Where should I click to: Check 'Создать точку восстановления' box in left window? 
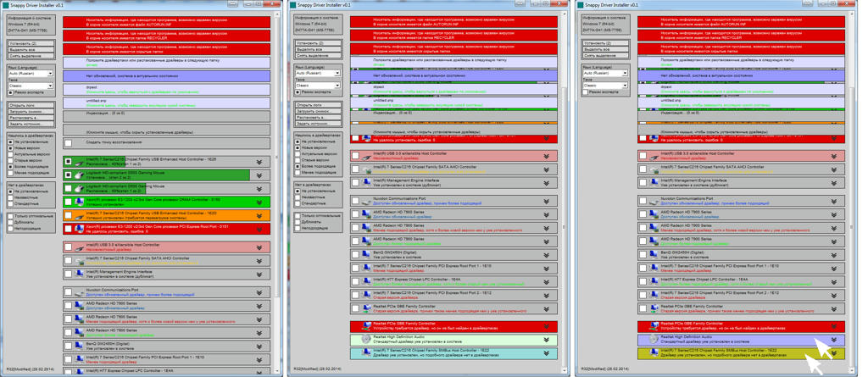(x=68, y=143)
